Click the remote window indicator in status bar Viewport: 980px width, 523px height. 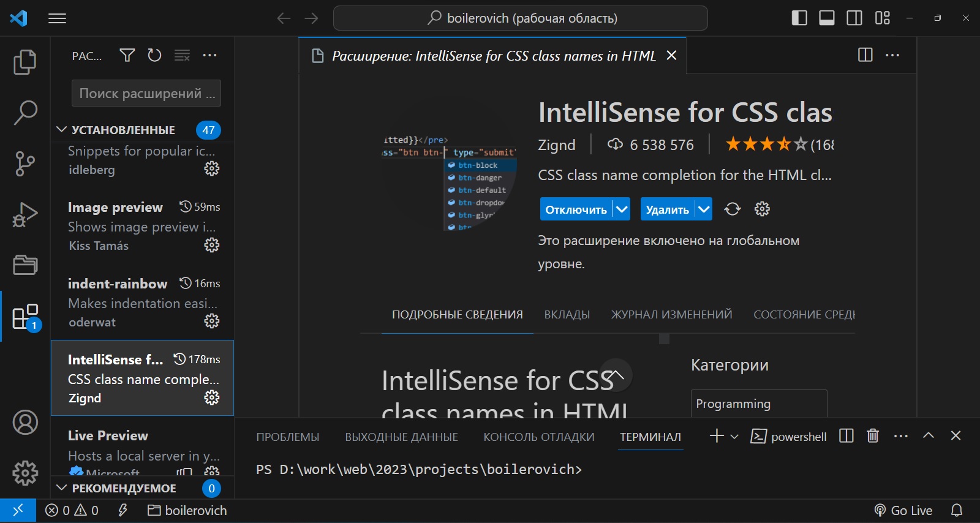[18, 510]
